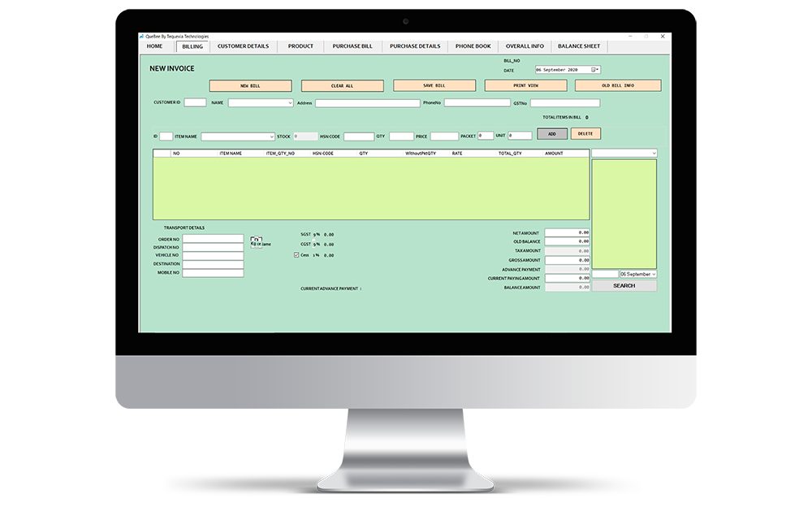Click the SEARCH button

point(624,286)
